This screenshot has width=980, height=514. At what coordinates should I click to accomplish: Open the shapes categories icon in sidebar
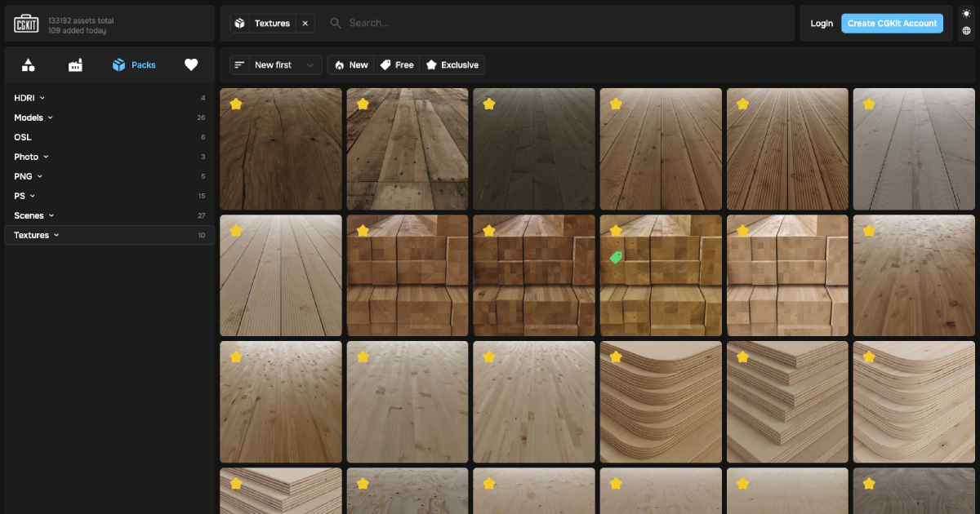tap(29, 65)
